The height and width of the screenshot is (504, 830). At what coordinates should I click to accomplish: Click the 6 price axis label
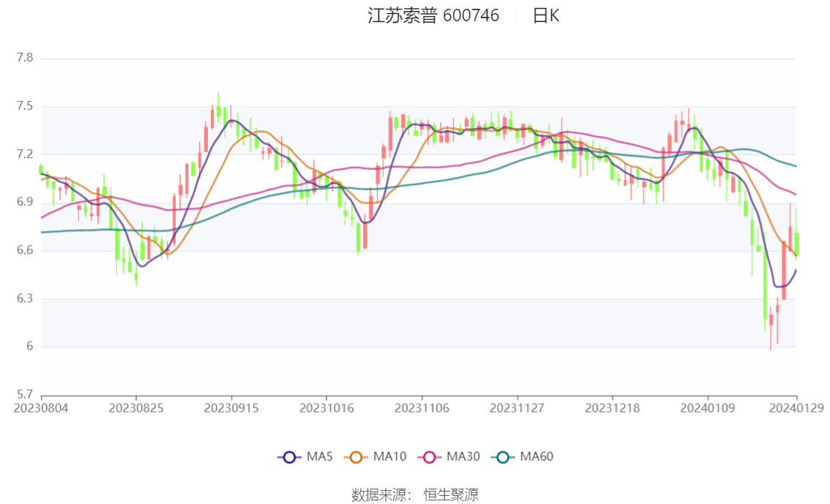(29, 346)
